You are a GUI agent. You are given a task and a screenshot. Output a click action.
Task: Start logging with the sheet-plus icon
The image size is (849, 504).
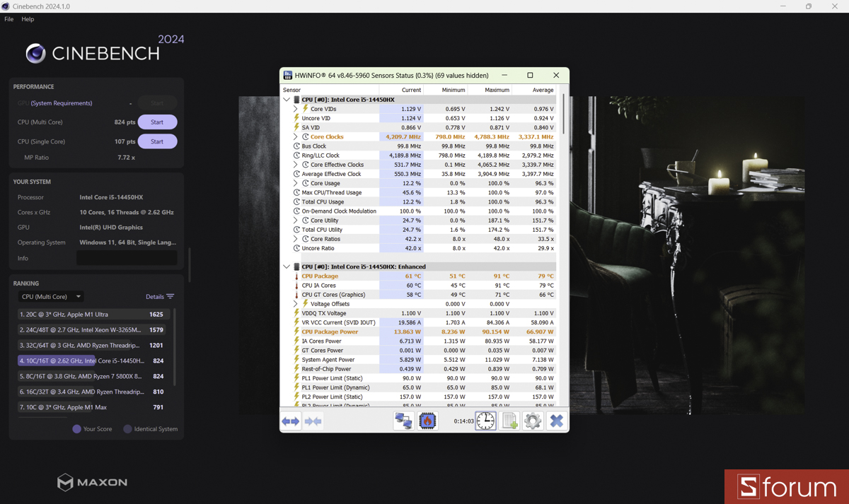[509, 421]
